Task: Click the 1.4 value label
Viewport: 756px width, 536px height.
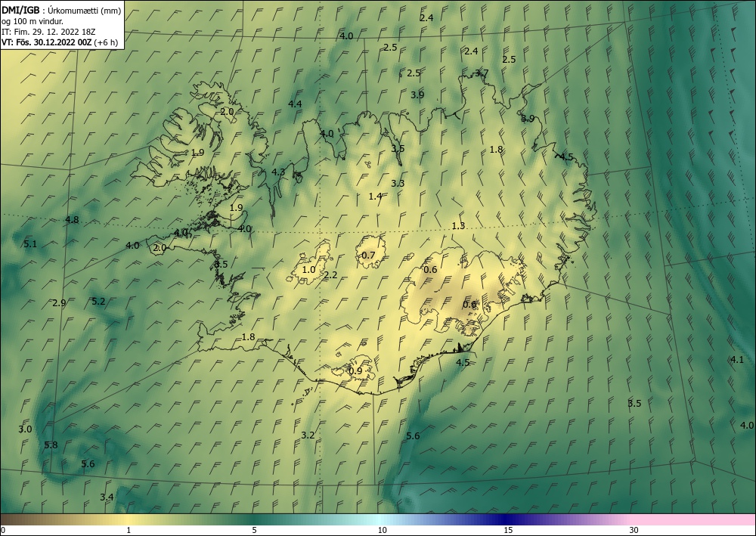Action: (375, 196)
